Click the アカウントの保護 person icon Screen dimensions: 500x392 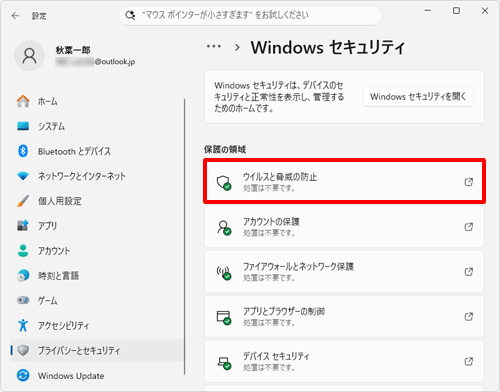click(x=224, y=228)
